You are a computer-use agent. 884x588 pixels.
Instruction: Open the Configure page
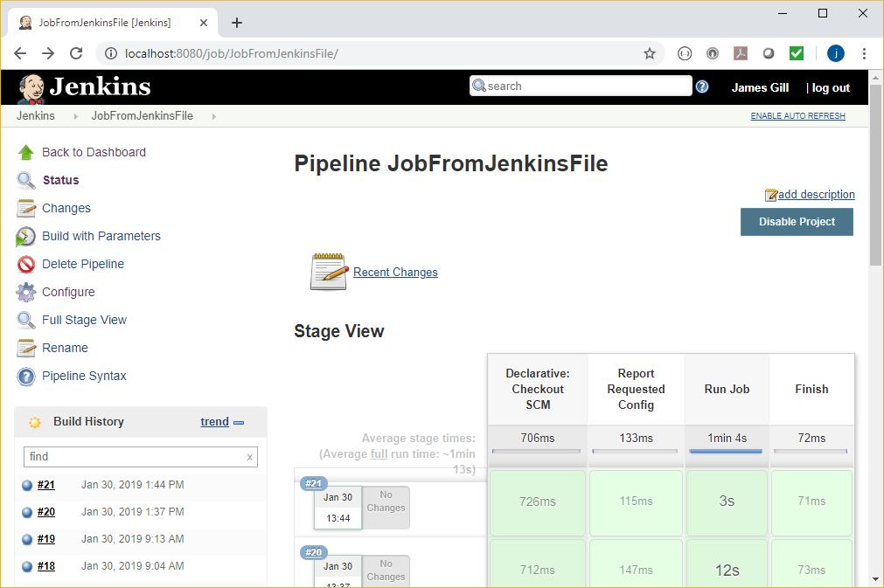(x=68, y=293)
